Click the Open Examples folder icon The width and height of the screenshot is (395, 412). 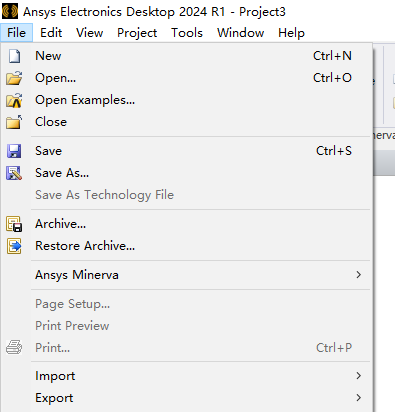[14, 100]
